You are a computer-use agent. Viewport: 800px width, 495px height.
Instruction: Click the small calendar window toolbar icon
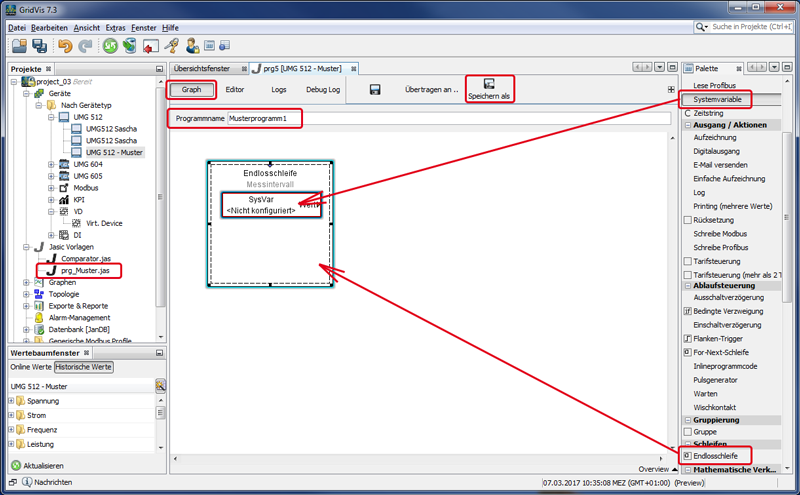point(209,45)
